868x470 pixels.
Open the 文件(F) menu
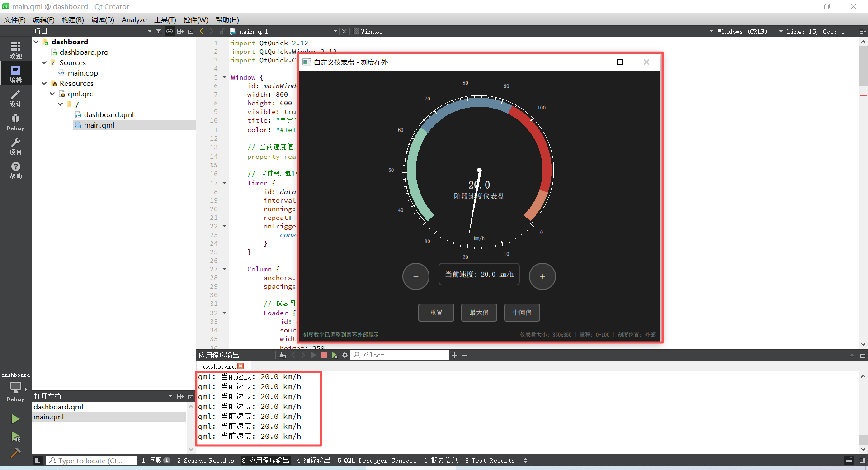click(x=15, y=19)
